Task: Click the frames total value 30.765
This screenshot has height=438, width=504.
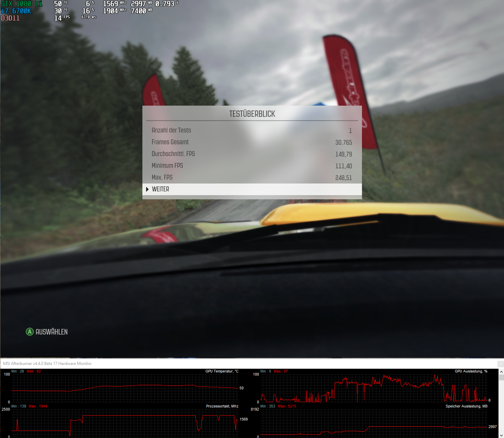Action: [x=343, y=142]
